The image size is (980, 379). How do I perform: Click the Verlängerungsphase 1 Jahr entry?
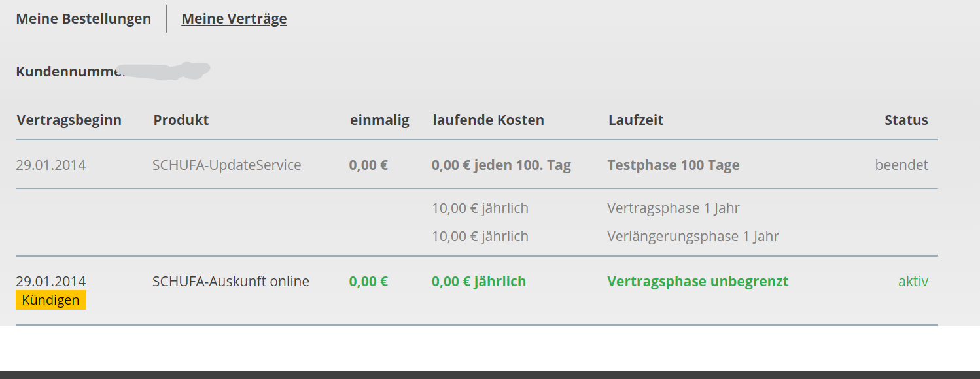[x=693, y=236]
